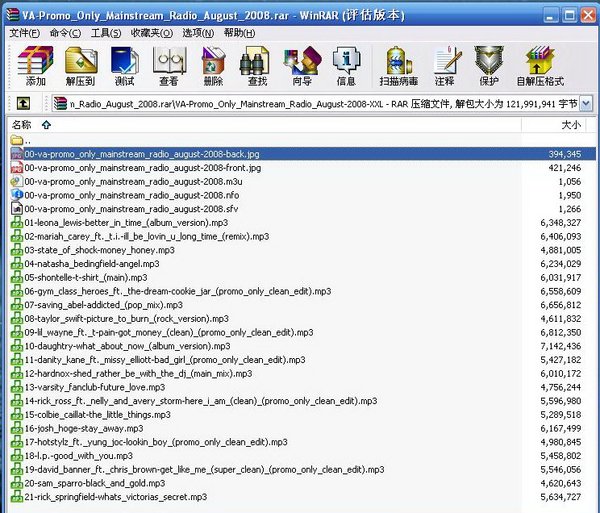Click the parent folder '..' icon
The width and height of the screenshot is (600, 513).
coord(17,140)
